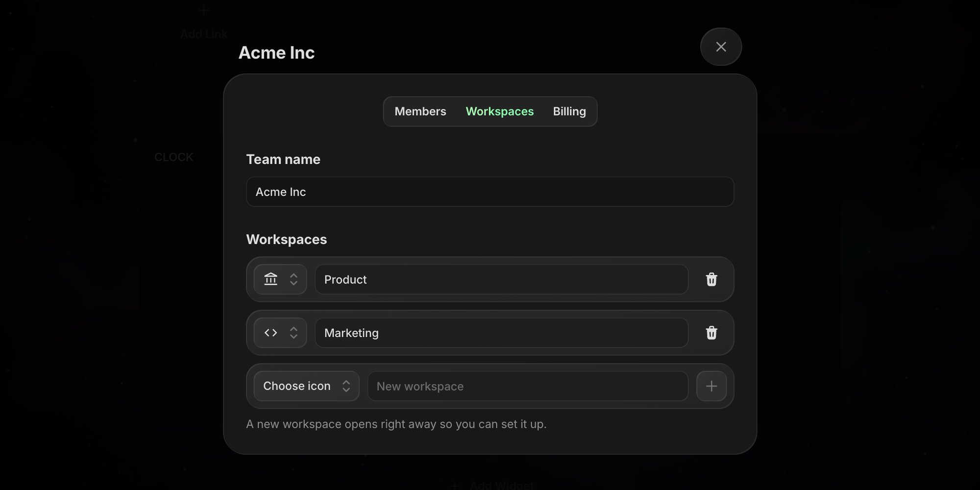
Task: Click the 'Team name' label
Action: 283,159
